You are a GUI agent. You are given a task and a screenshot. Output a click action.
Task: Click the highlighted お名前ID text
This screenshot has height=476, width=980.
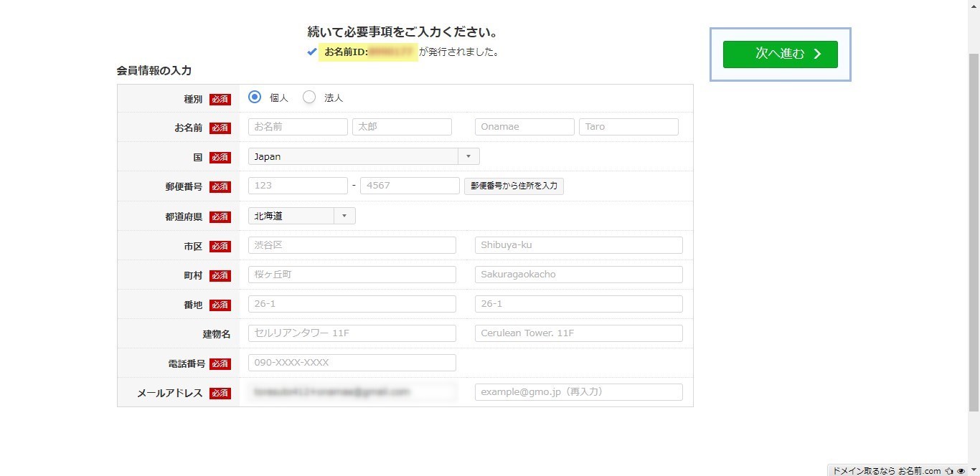click(368, 52)
